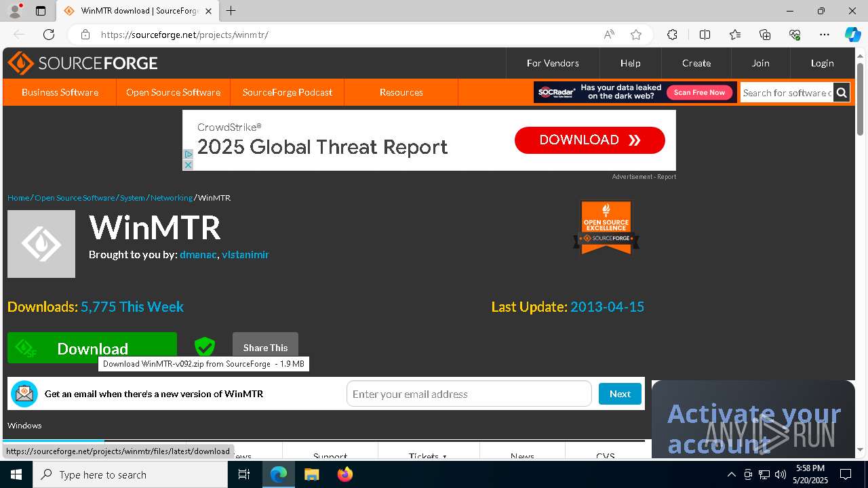
Task: Go to the Home breadcrumb link
Action: [x=18, y=198]
